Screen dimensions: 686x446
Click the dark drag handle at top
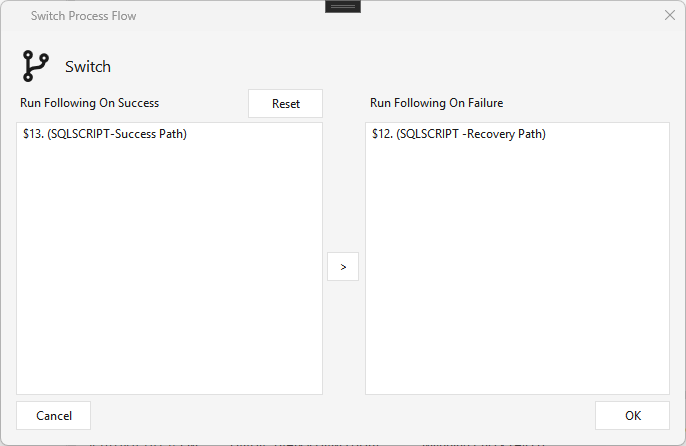click(343, 7)
